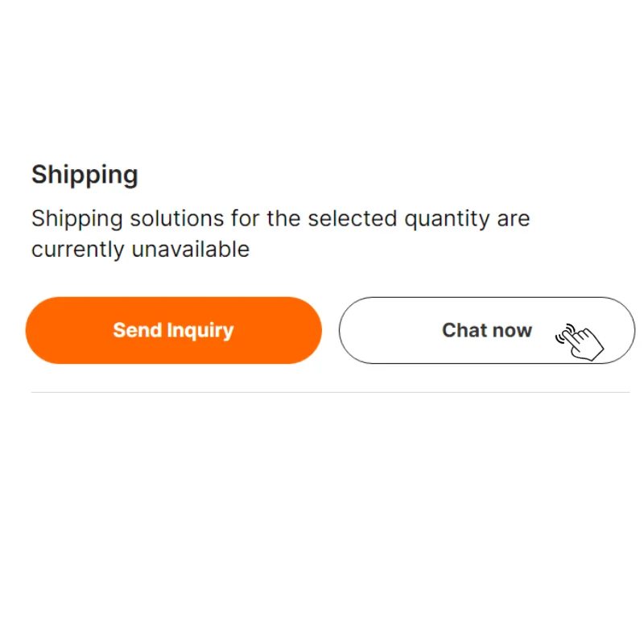Click the bold Shipping section title
The height and width of the screenshot is (644, 644).
point(85,175)
